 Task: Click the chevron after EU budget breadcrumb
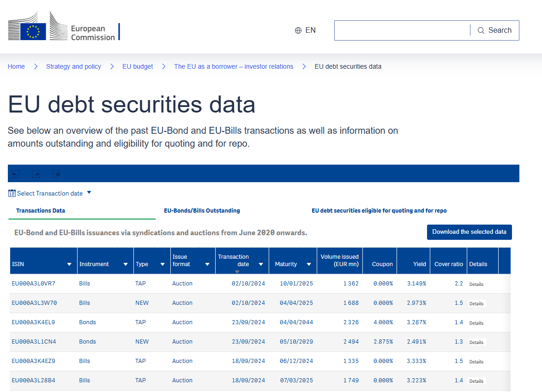[163, 66]
